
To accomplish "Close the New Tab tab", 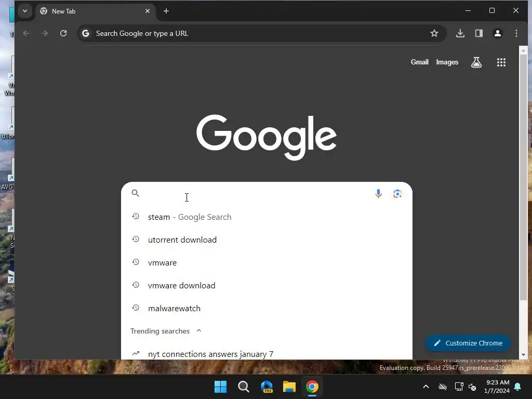I will pyautogui.click(x=147, y=11).
